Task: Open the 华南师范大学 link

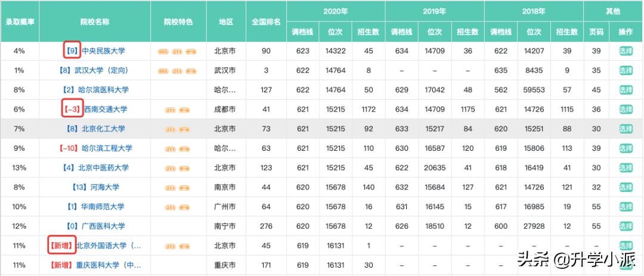Action: tap(103, 207)
